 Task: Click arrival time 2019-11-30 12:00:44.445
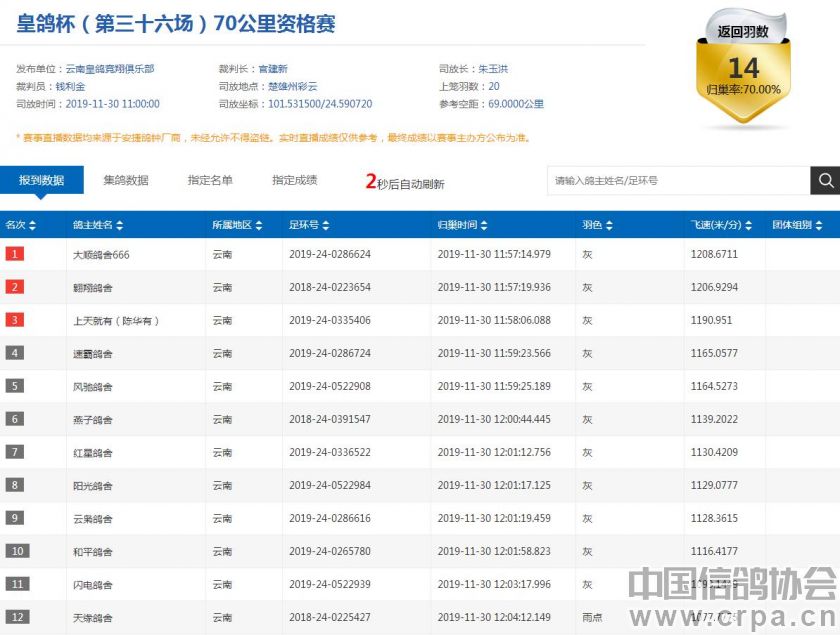[x=494, y=419]
